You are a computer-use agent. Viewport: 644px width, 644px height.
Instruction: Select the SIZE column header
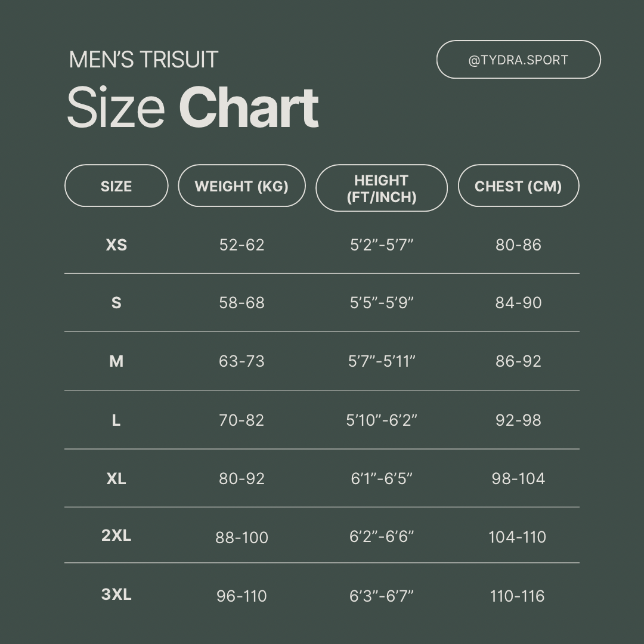click(116, 186)
